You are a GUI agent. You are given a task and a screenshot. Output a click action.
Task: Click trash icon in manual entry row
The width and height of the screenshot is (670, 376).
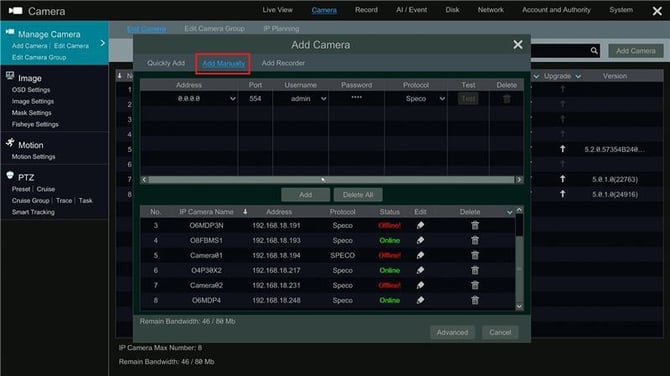(507, 99)
